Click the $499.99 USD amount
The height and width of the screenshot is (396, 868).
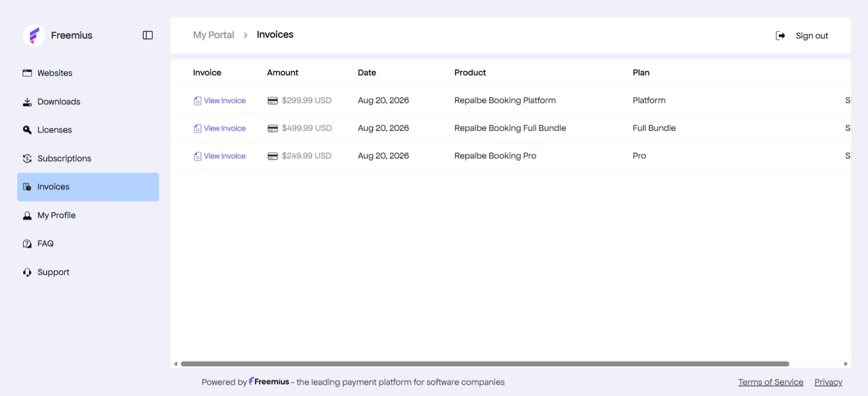[307, 128]
